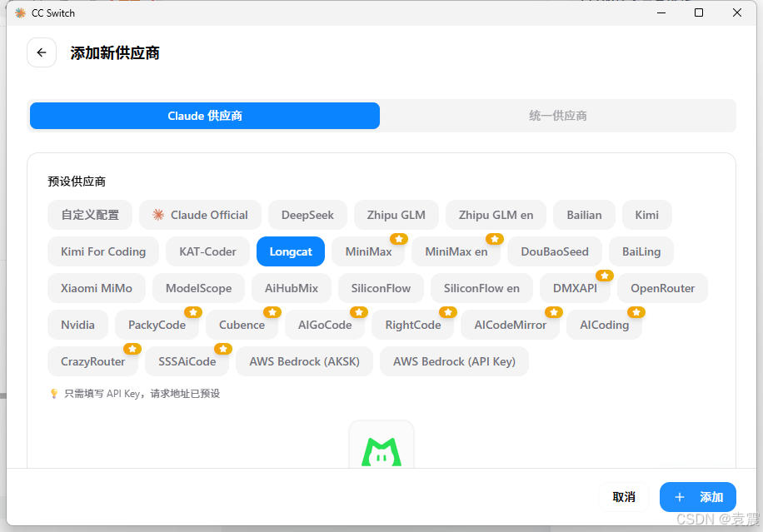Select the 自定义配置 preset
This screenshot has height=532, width=763.
coord(90,215)
